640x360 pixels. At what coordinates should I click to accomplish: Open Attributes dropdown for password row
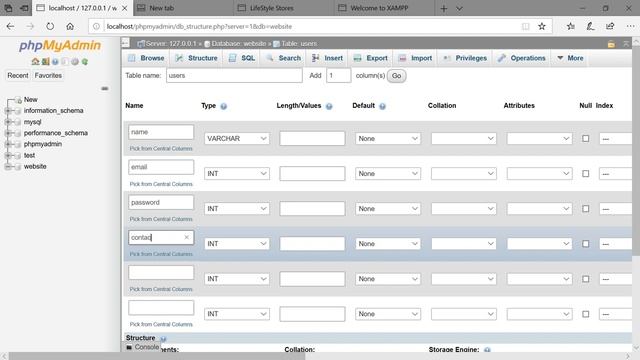click(x=539, y=209)
